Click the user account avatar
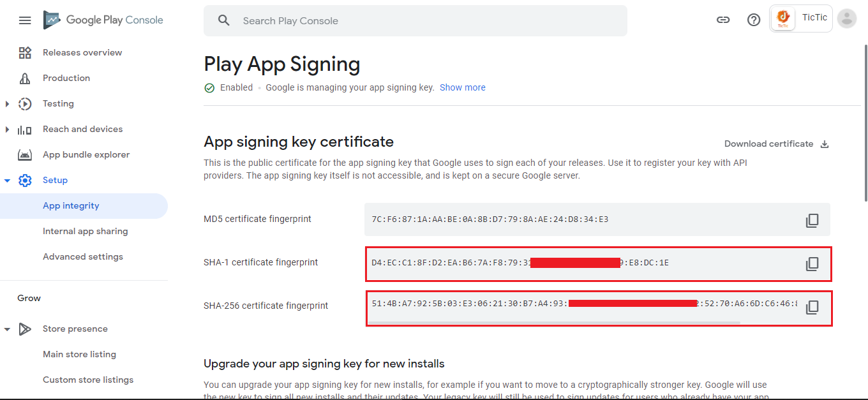The height and width of the screenshot is (400, 868). [x=847, y=19]
